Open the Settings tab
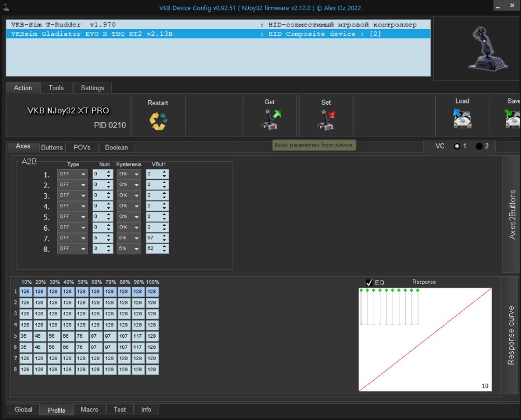 (x=92, y=88)
